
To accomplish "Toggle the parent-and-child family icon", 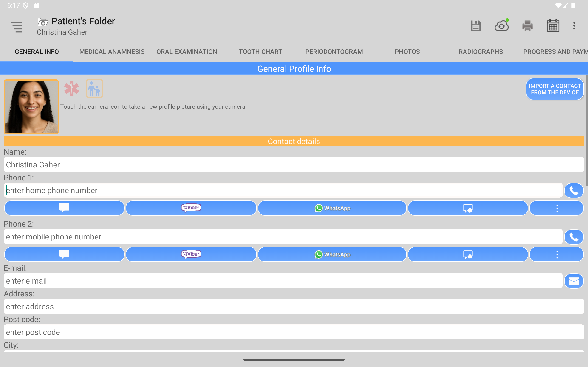I will pyautogui.click(x=94, y=89).
